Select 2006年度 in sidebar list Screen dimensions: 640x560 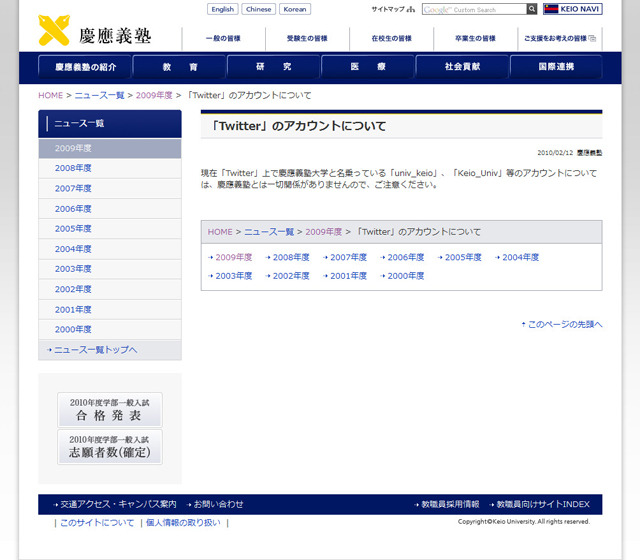[x=110, y=209]
